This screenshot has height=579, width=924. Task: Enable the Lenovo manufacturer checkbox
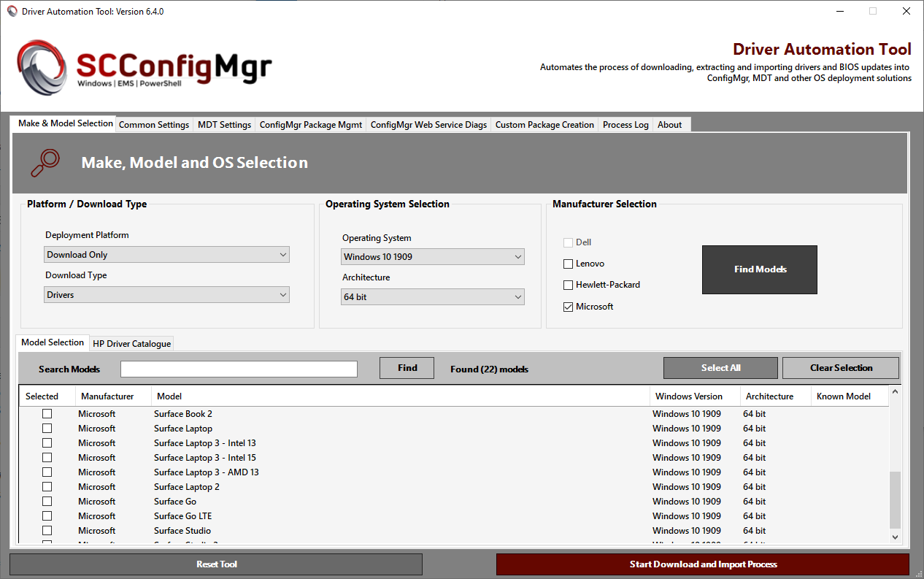coord(568,264)
